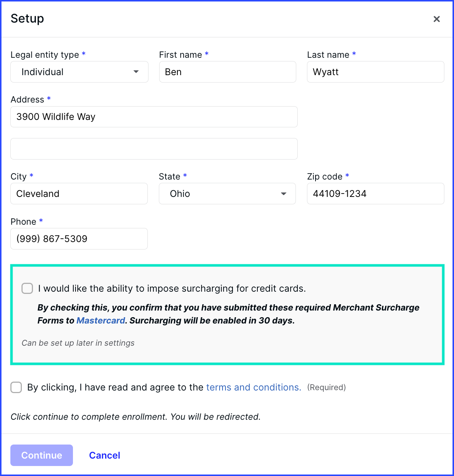454x476 pixels.
Task: Open the Legal entity type dropdown
Action: [x=79, y=72]
